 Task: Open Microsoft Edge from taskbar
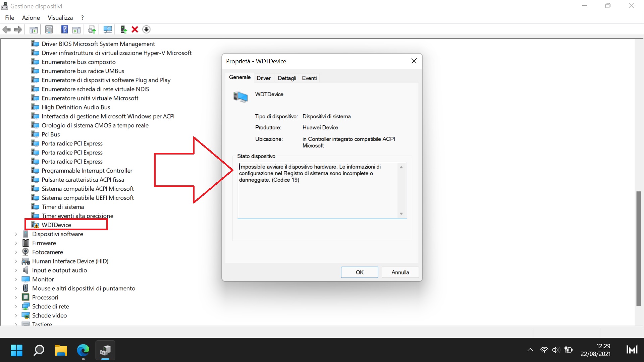coord(83,350)
